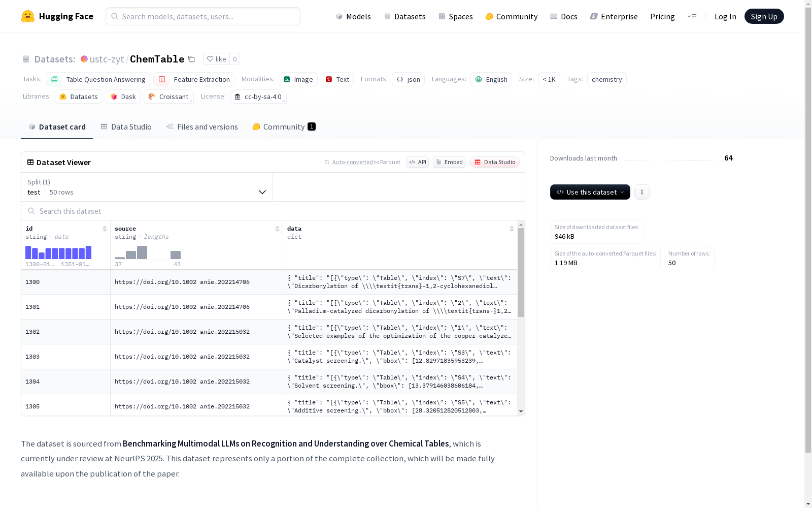Click the Auto-converted link
The width and height of the screenshot is (812, 508).
(352, 162)
